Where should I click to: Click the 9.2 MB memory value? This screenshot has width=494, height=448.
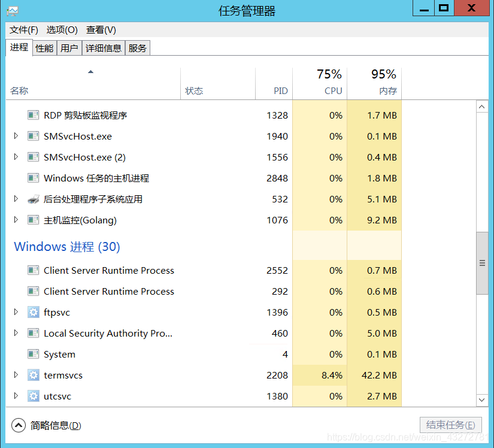click(382, 220)
